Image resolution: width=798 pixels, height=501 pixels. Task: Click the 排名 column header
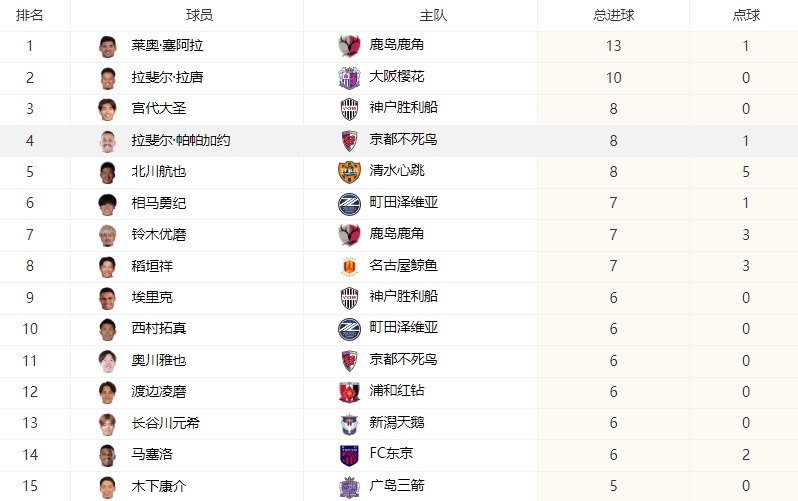30,15
